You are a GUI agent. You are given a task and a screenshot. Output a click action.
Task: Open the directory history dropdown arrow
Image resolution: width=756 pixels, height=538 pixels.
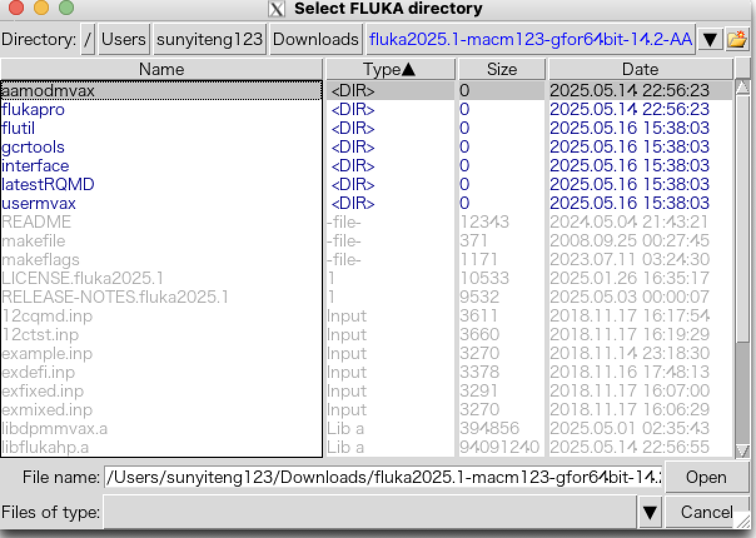click(709, 39)
